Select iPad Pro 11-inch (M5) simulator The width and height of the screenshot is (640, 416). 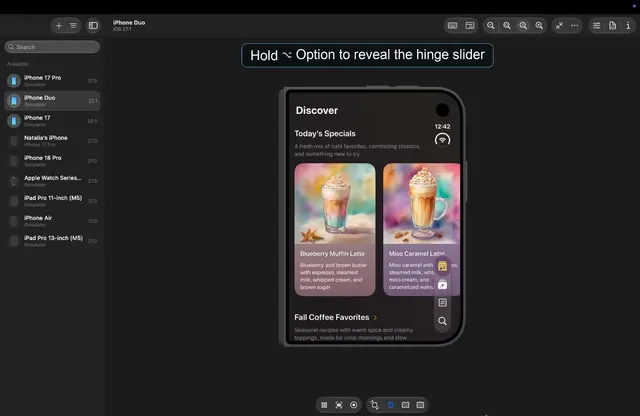52,200
